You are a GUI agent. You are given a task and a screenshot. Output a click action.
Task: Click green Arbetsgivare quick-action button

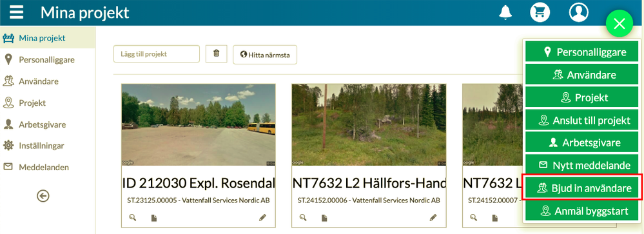click(x=582, y=143)
